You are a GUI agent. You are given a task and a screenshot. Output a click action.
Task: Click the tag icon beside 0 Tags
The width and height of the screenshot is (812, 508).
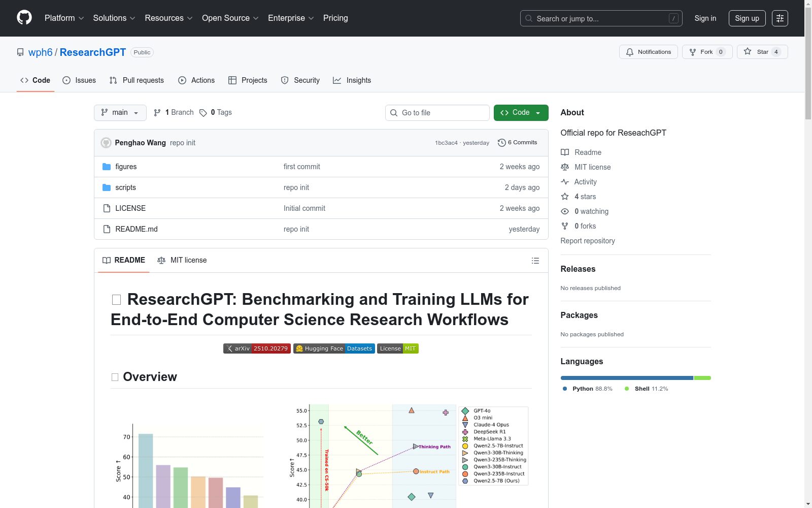(x=203, y=113)
